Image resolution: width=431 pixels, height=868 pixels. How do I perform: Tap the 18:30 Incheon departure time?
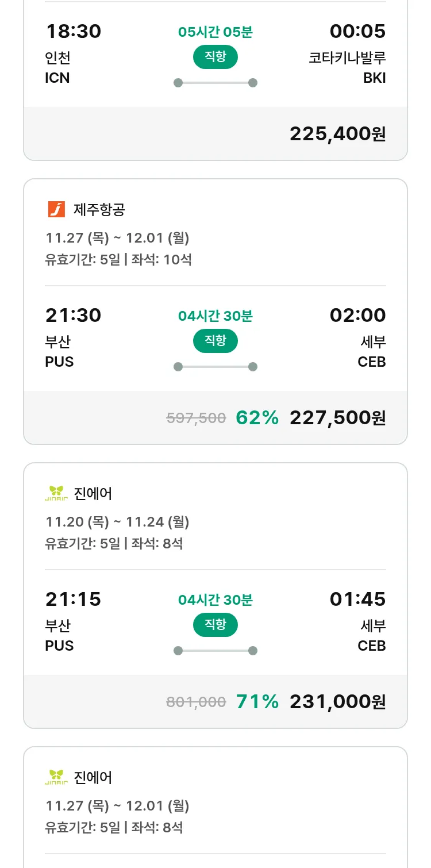73,31
